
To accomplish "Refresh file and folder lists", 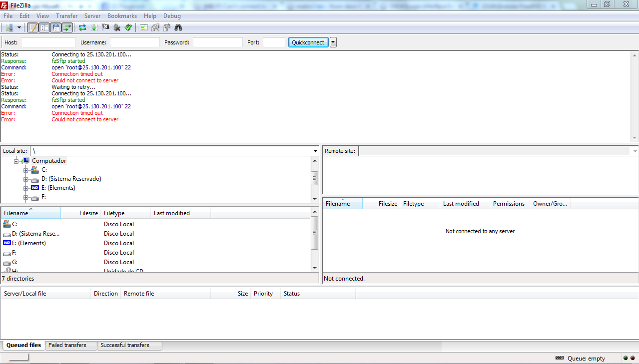I will [x=82, y=27].
